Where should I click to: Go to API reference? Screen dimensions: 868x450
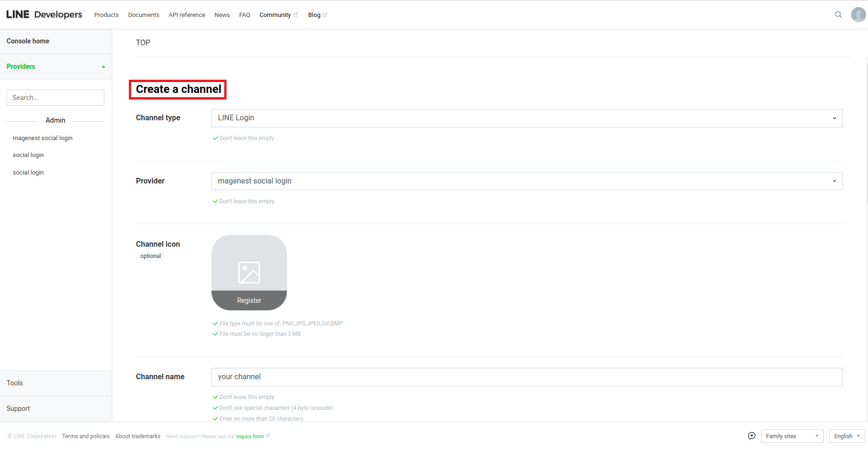(x=187, y=15)
